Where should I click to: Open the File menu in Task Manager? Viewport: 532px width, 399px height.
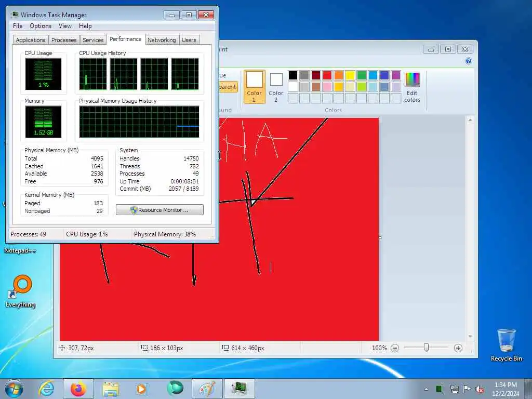18,26
